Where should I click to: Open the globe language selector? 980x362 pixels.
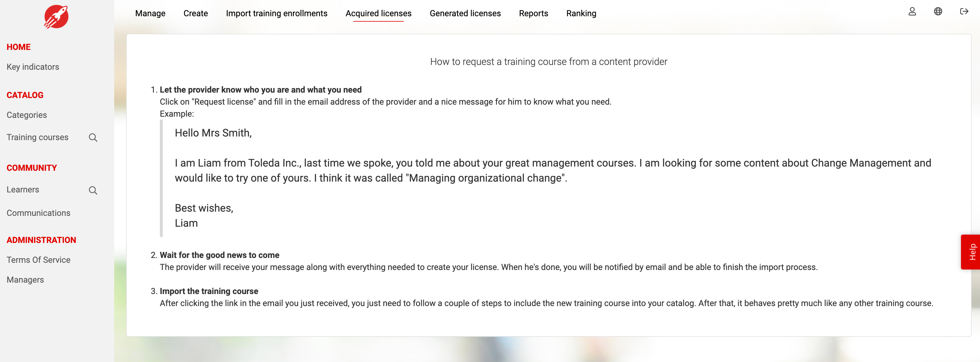pos(938,12)
